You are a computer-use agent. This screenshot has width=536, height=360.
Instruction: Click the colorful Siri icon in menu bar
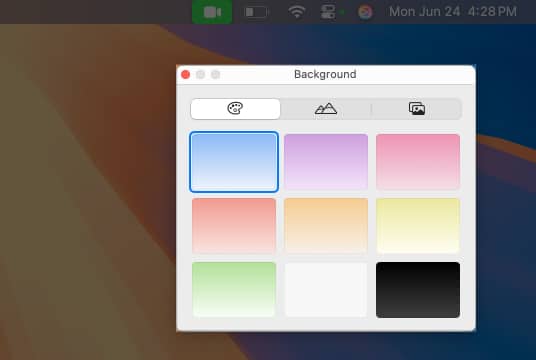365,12
